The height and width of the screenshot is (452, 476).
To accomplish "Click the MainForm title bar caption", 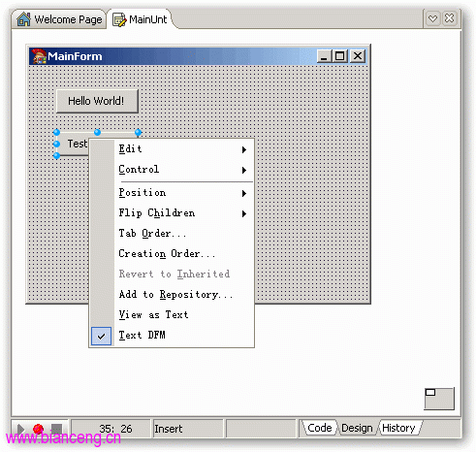I will 75,56.
